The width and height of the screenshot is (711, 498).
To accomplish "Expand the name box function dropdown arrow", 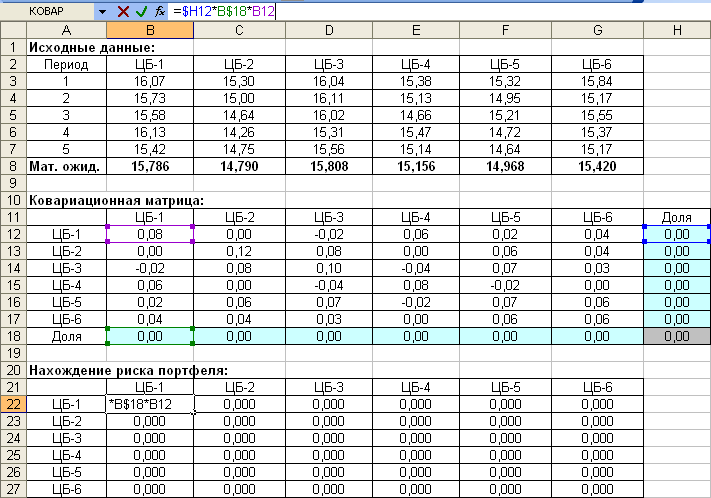I will pyautogui.click(x=103, y=11).
